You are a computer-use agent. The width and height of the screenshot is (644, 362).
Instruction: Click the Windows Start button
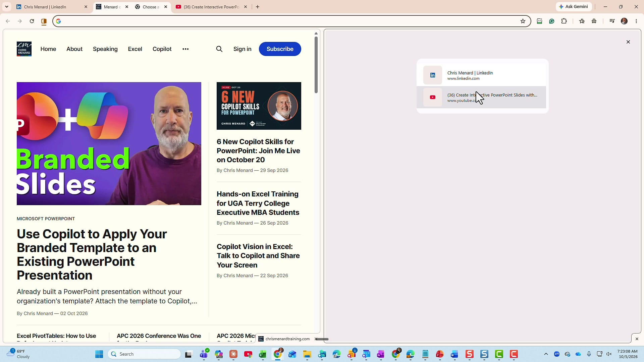click(x=99, y=354)
